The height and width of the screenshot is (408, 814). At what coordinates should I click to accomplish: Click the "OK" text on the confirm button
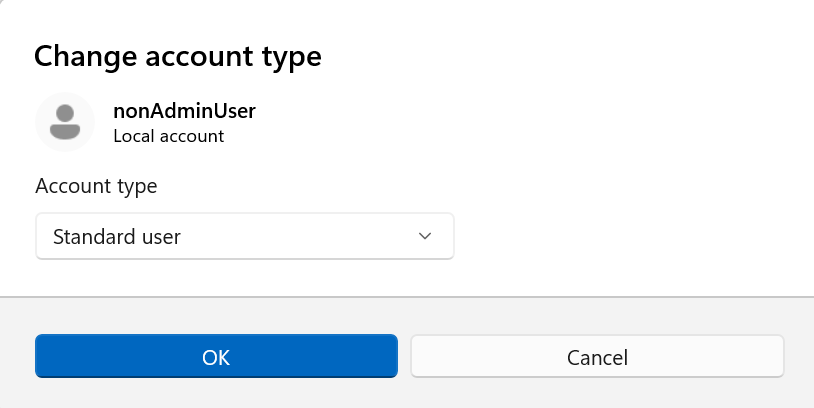[x=216, y=357]
